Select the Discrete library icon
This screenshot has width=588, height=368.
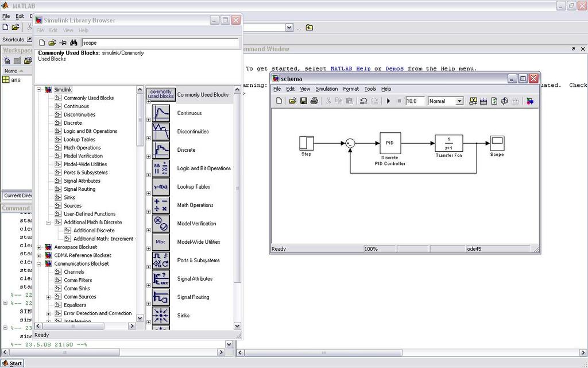[161, 150]
